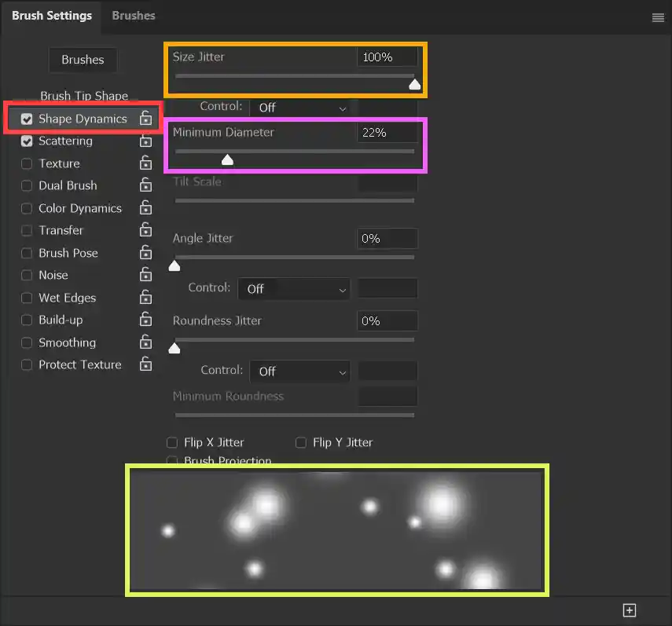Uncheck the Scattering checkbox
The image size is (672, 626).
27,141
